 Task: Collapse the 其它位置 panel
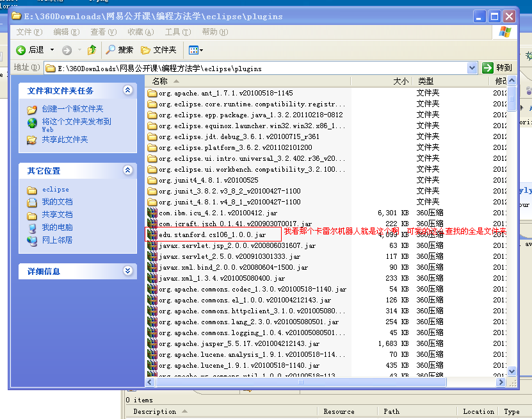[127, 170]
